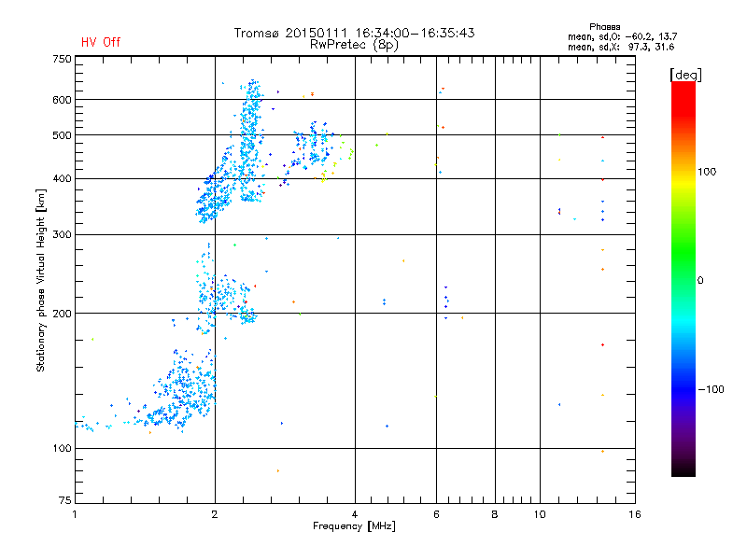Viewport: 747px width, 560px height.
Task: Click the 600 km height tick label
Action: pos(62,100)
